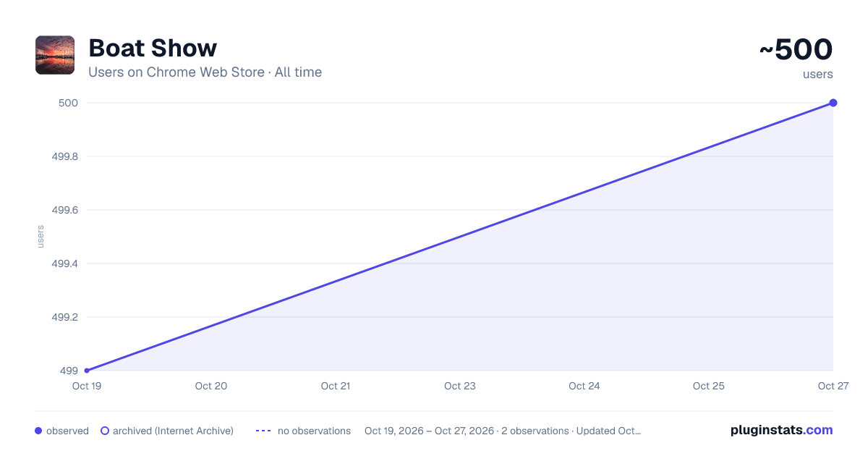Click the 'archived (Internet Archive)' legend circle icon

pyautogui.click(x=105, y=431)
